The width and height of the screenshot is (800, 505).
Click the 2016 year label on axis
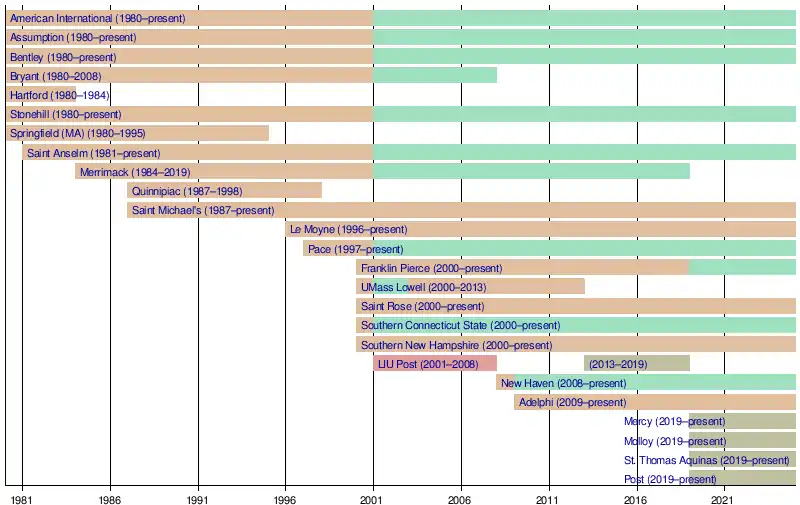(x=635, y=496)
